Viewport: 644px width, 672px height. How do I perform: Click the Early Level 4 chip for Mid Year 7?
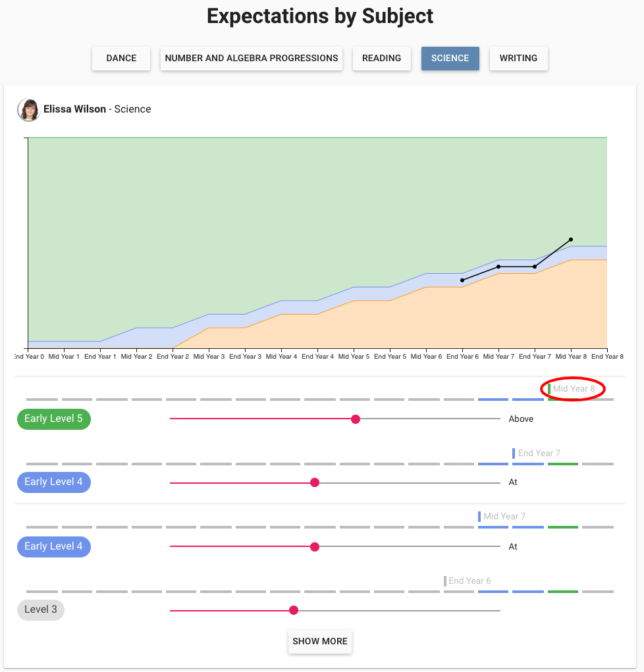coord(54,546)
